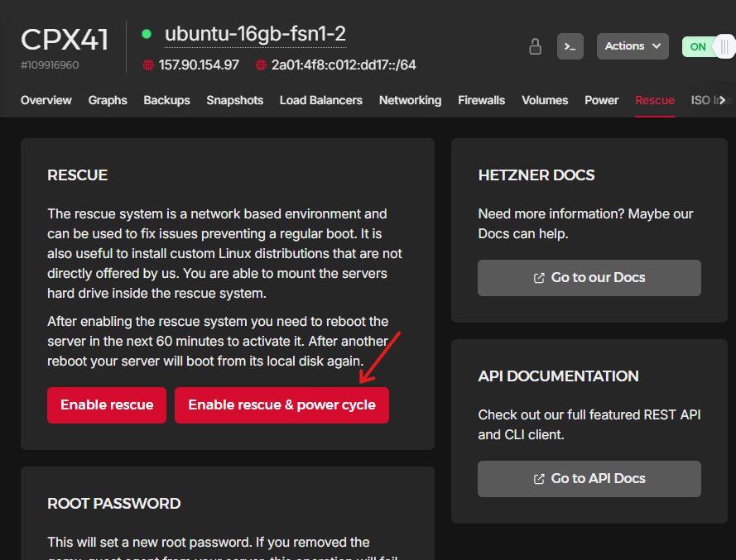Open the Volumes tab
This screenshot has height=560, width=736.
pyautogui.click(x=545, y=100)
